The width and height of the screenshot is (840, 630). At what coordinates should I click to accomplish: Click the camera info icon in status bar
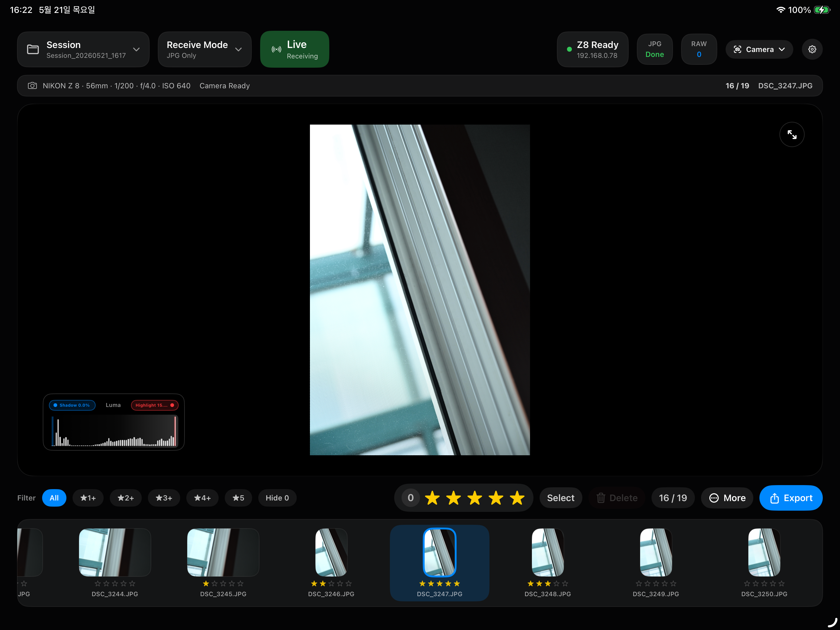click(32, 86)
